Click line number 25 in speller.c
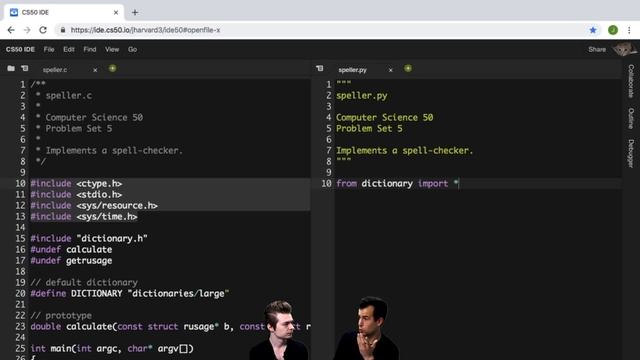This screenshot has width=640, height=360. (20, 349)
